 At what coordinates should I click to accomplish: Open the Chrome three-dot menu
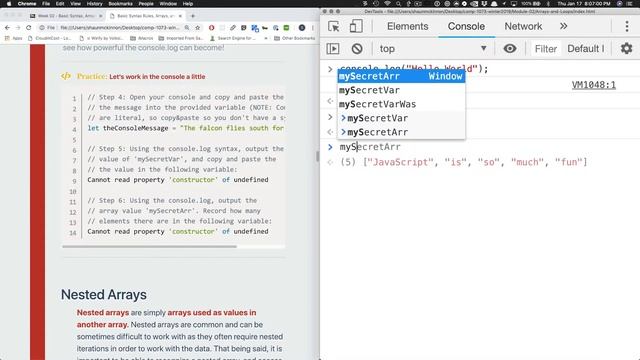click(x=313, y=28)
